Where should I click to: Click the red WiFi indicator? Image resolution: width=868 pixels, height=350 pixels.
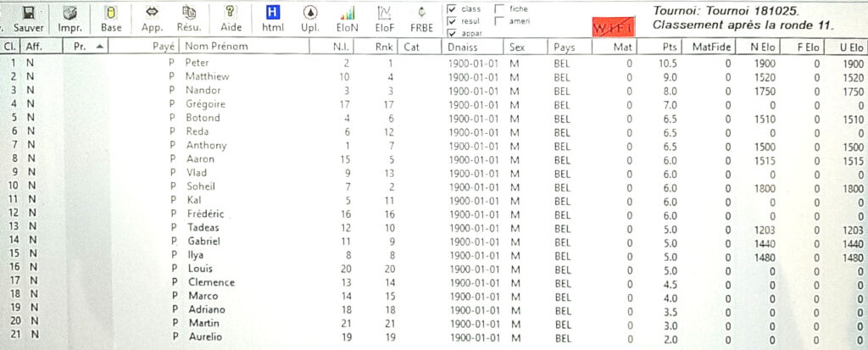[613, 26]
